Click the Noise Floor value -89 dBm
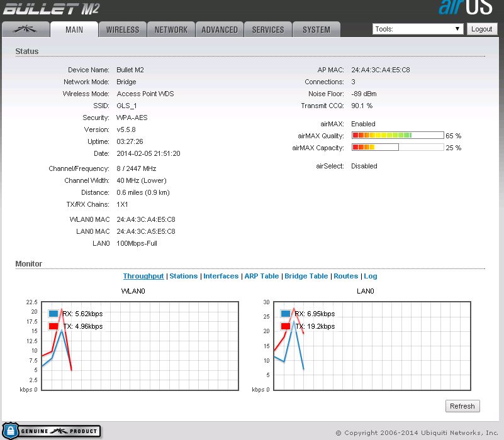Viewport: 504px width, 440px height. [364, 94]
